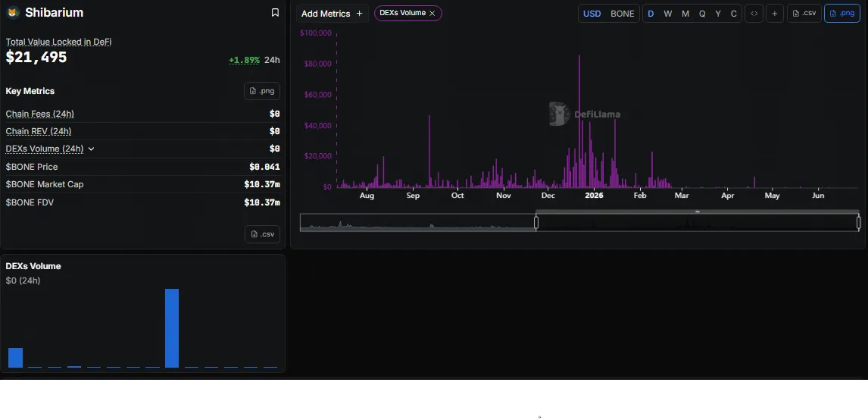Download Key Metrics .csv file
The width and height of the screenshot is (868, 420).
click(x=262, y=234)
